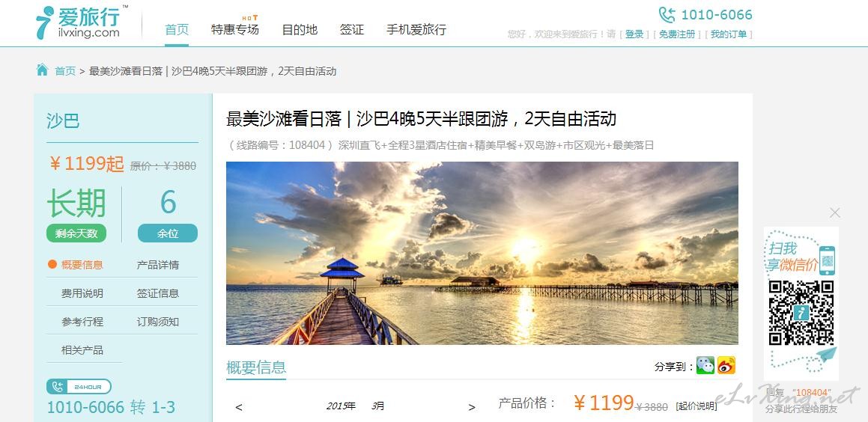The image size is (868, 422).
Task: Share to Weibo via red icon
Action: pyautogui.click(x=726, y=366)
